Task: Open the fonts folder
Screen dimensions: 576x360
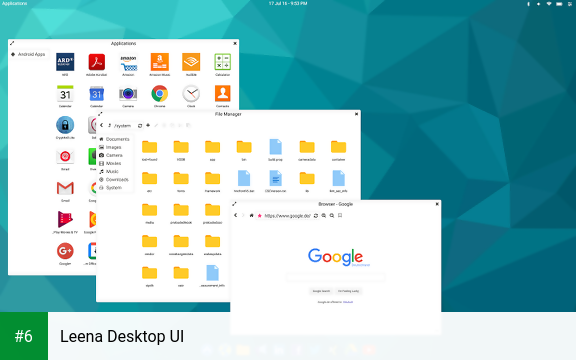Action: (x=181, y=179)
